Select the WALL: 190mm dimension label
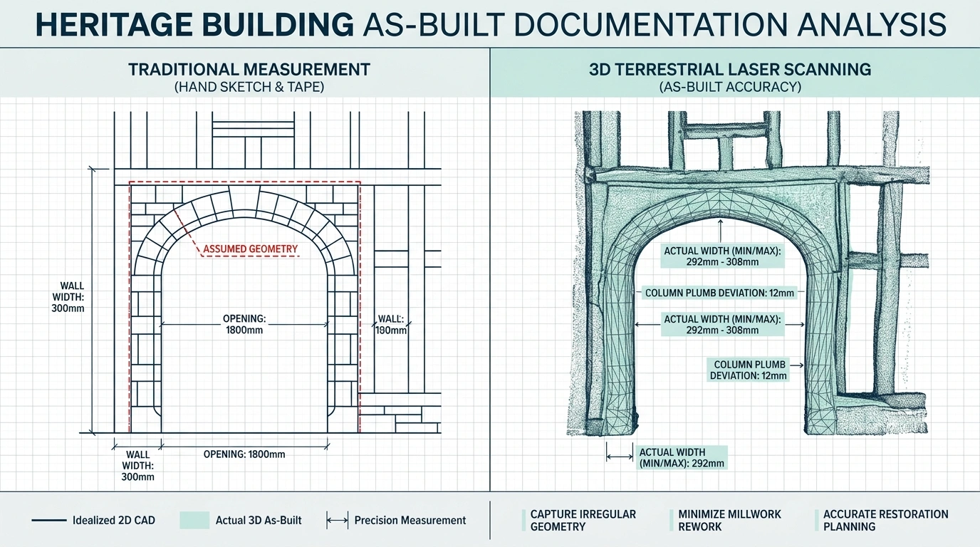 (x=391, y=325)
